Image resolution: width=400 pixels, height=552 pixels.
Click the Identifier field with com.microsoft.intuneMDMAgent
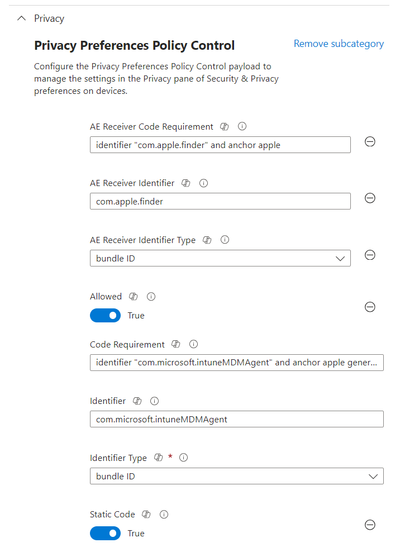coord(237,419)
